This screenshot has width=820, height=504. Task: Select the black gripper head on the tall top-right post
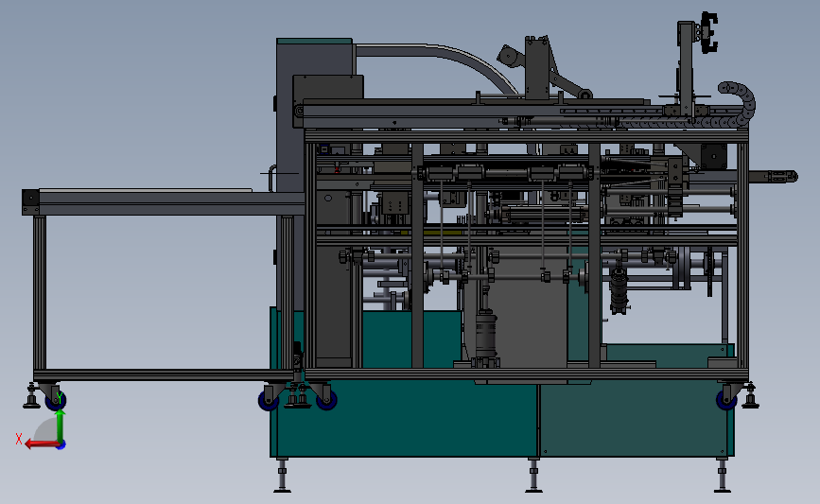[x=708, y=32]
